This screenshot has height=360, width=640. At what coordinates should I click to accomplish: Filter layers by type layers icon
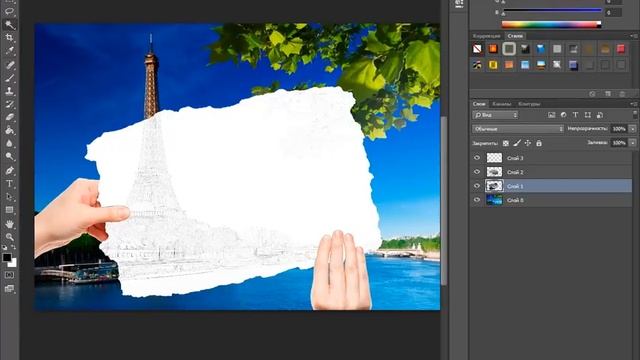tap(575, 115)
